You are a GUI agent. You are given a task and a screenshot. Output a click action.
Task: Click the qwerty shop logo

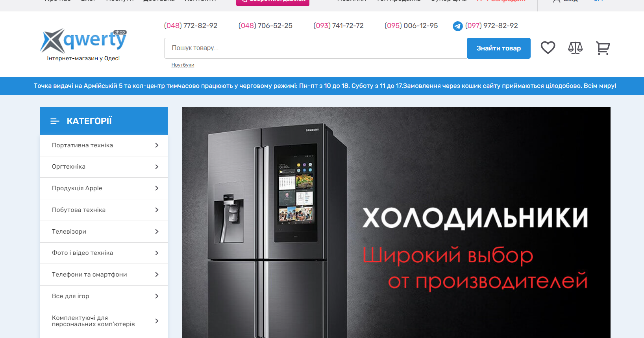(83, 45)
